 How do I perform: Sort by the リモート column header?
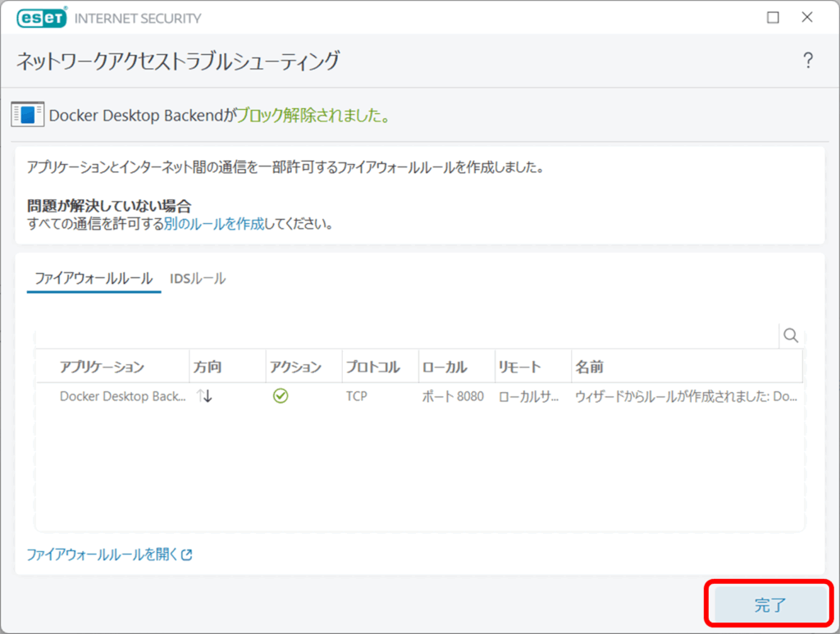[x=533, y=367]
